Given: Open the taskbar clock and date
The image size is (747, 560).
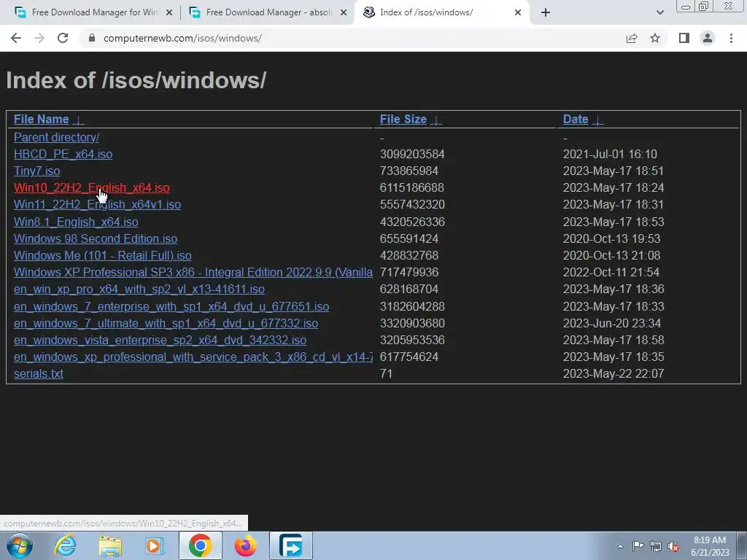Looking at the screenshot, I should point(710,546).
